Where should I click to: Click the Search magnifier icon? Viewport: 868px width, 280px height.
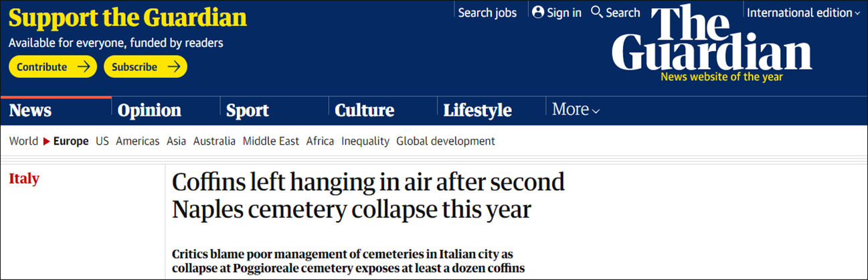click(x=597, y=13)
